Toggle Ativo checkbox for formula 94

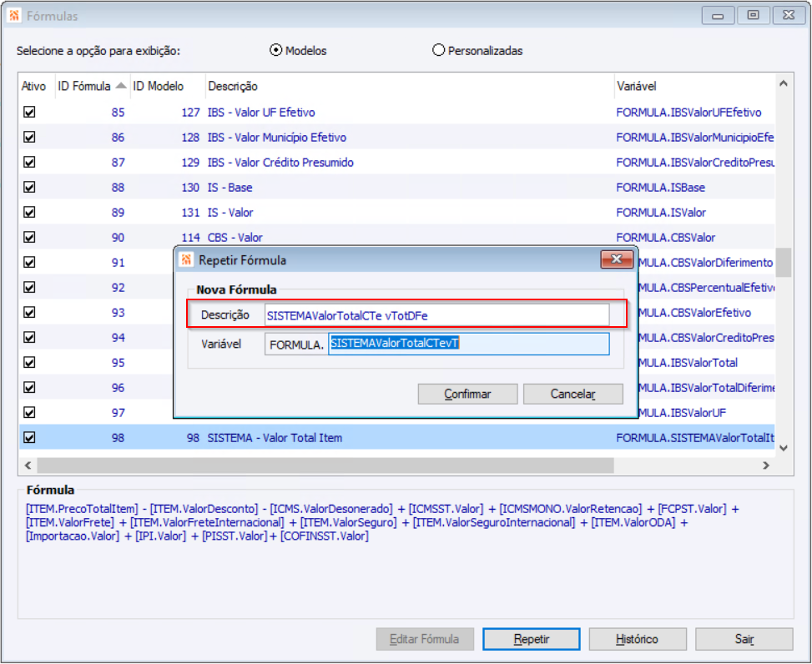[29, 338]
